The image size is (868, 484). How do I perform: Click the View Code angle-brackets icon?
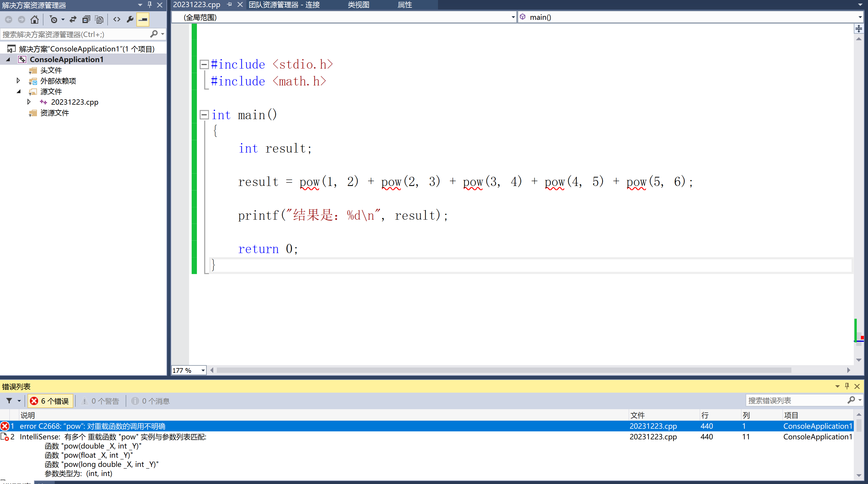click(117, 20)
